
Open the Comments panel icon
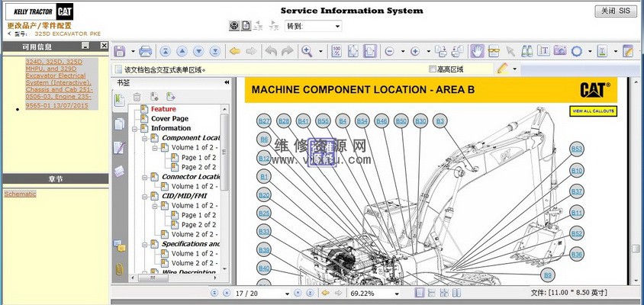[x=119, y=245]
